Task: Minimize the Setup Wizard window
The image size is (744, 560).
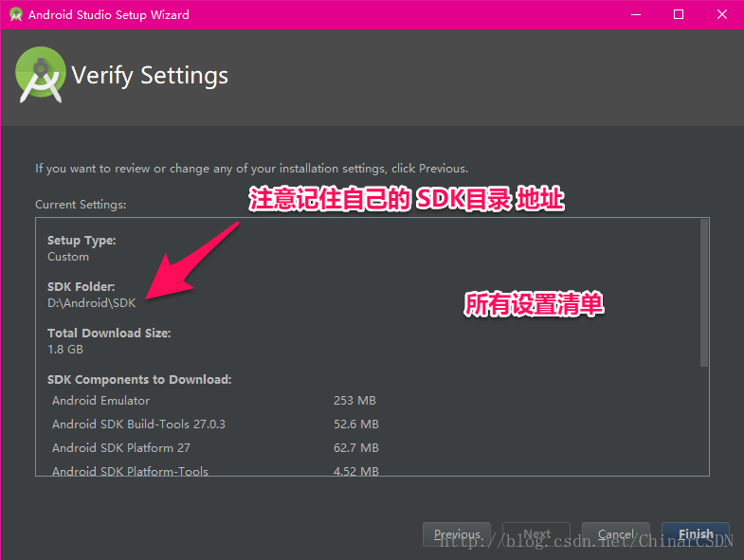Action: 636,15
